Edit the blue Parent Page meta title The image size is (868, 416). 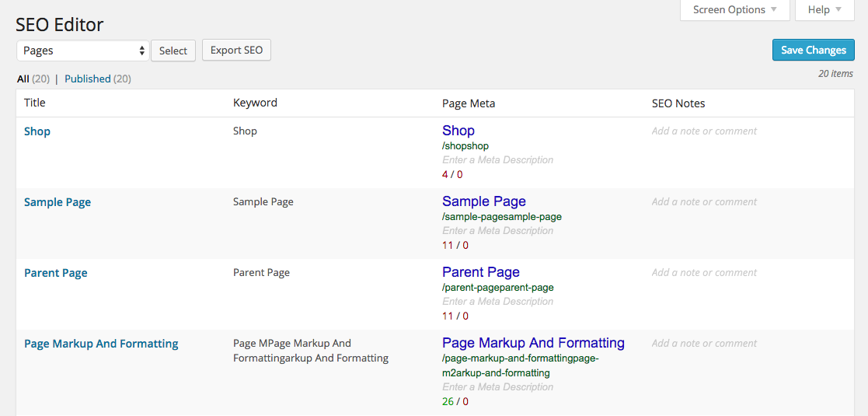(x=481, y=272)
